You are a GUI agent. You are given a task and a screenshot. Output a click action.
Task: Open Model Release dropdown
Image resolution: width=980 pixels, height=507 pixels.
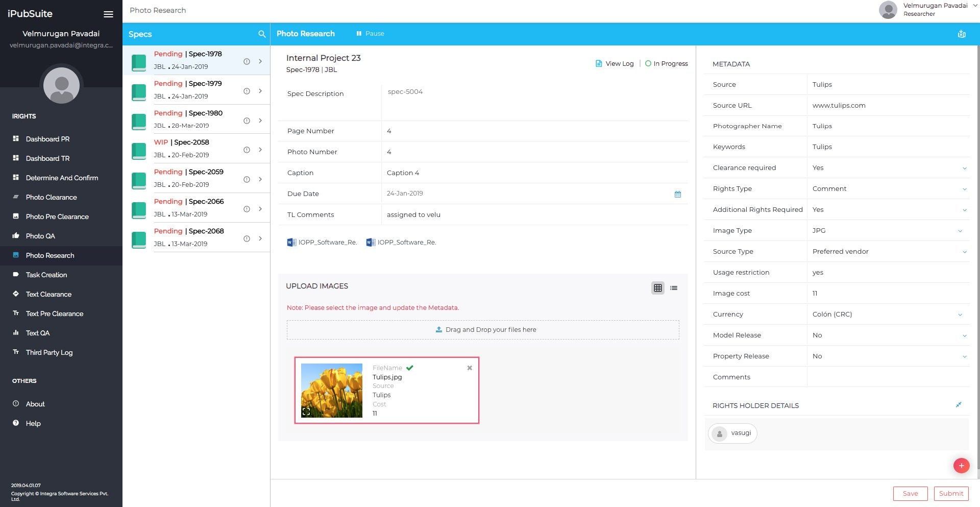pos(888,335)
